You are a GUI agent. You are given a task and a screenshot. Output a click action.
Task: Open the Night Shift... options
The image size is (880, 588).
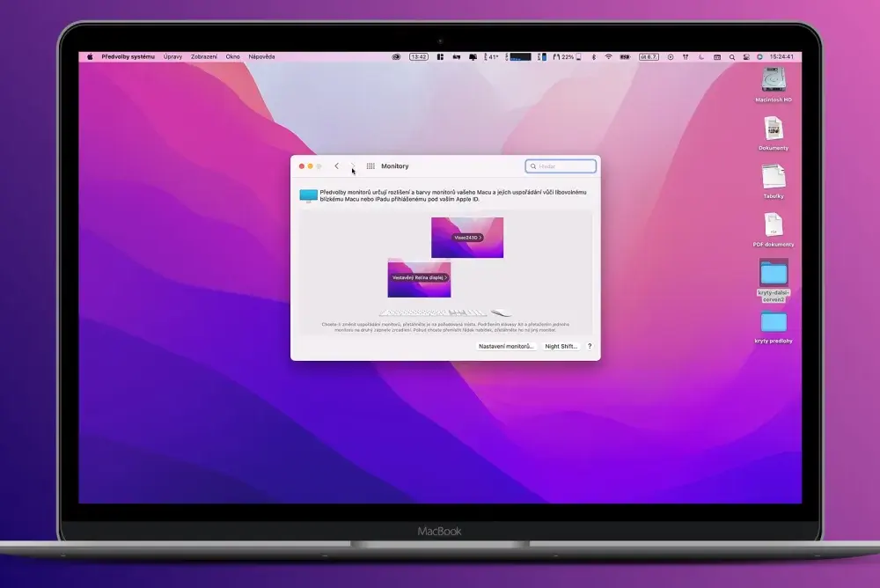[x=561, y=347]
